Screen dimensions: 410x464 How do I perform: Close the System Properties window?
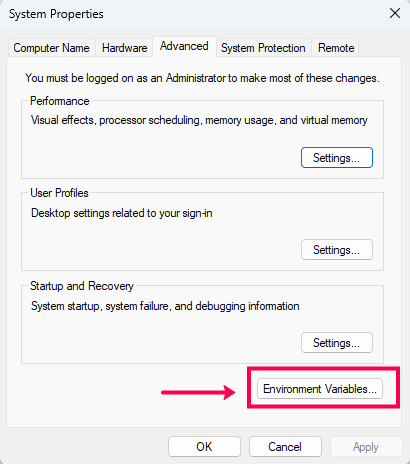[x=395, y=14]
